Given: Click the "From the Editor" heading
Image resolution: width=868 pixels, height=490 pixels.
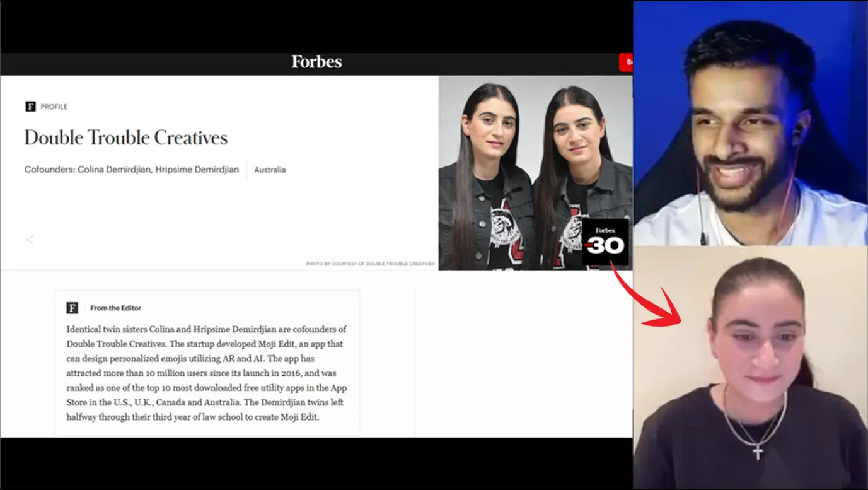Looking at the screenshot, I should (x=115, y=308).
